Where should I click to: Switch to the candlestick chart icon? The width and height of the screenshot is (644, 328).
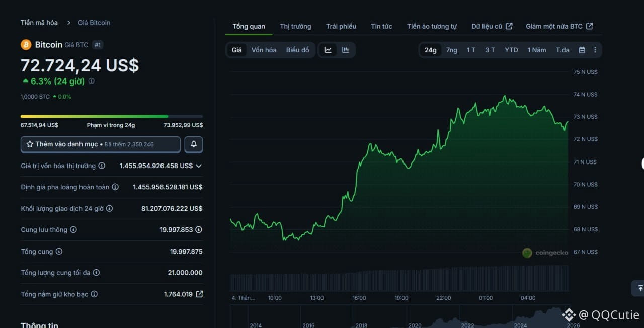[346, 50]
